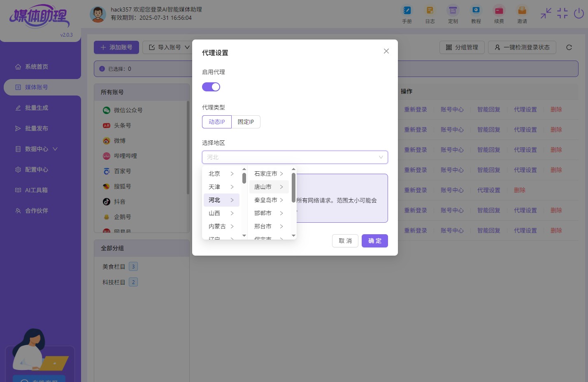Click the power logout icon
Viewport: 588px width, 382px height.
[579, 13]
